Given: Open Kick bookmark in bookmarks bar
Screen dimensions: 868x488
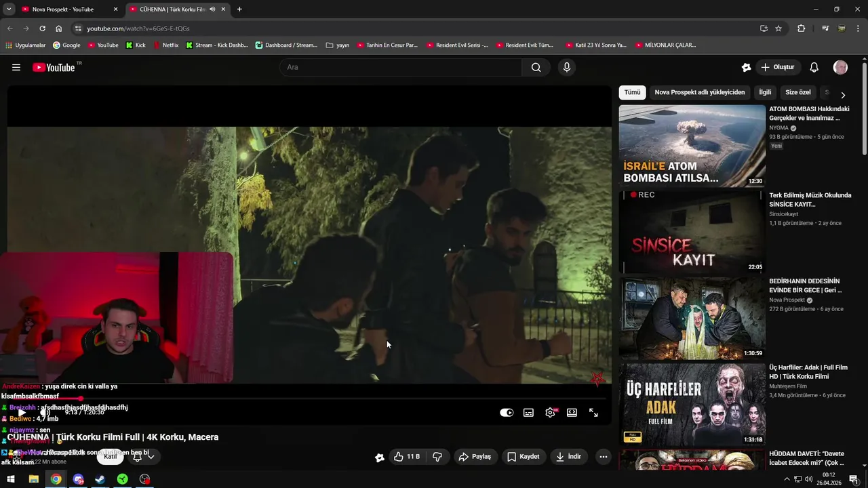Looking at the screenshot, I should (x=136, y=45).
